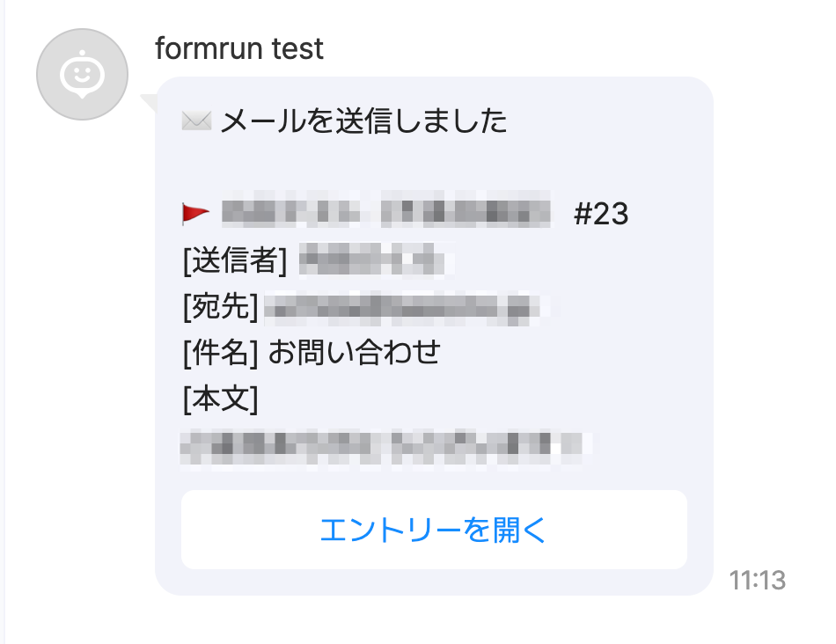The image size is (836, 644).
Task: Click the [送信者] label
Action: (235, 260)
